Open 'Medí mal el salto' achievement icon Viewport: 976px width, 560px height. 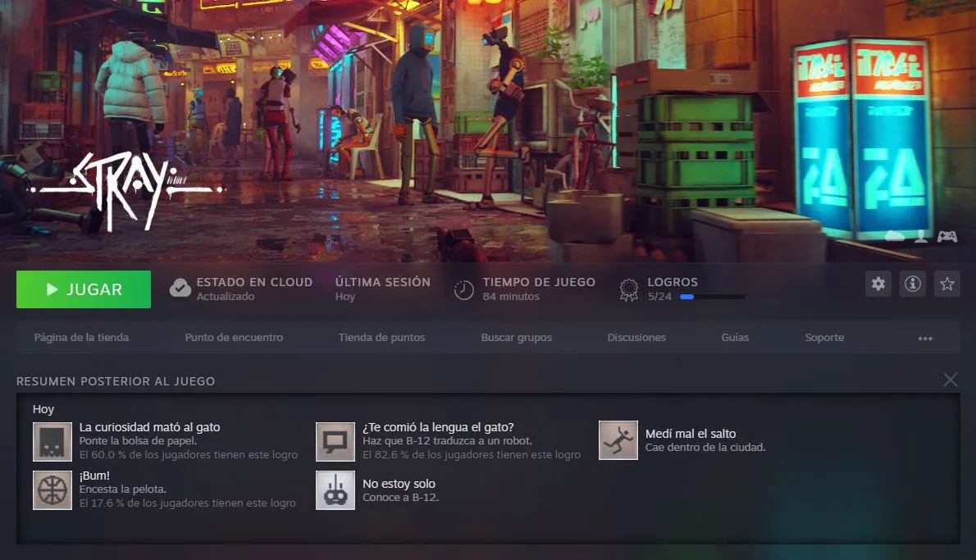[x=618, y=440]
